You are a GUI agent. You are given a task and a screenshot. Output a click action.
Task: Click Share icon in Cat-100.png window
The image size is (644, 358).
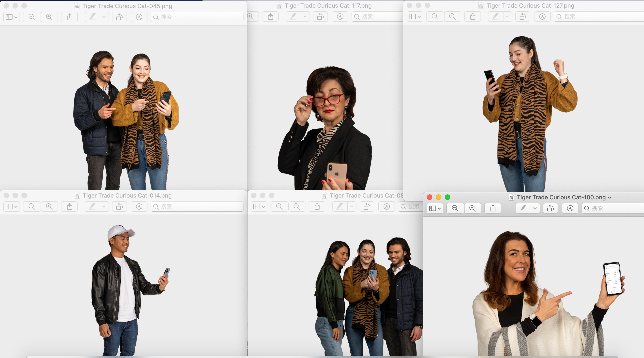click(x=493, y=208)
